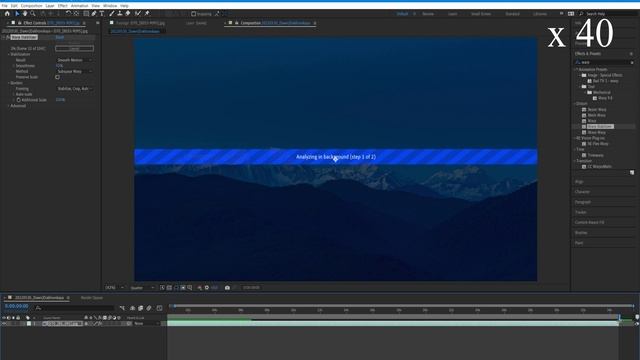640x360 pixels.
Task: Take a snapshot with the camera icon
Action: click(227, 288)
